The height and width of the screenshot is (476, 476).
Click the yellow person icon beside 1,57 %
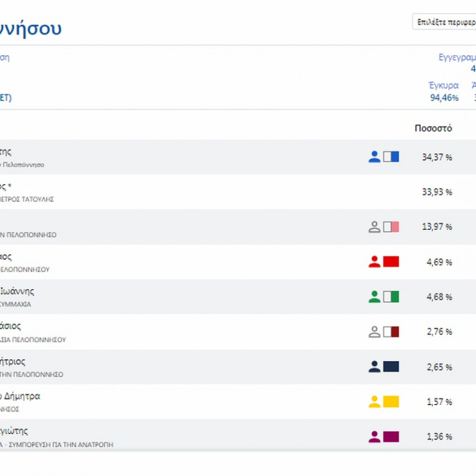tap(374, 402)
